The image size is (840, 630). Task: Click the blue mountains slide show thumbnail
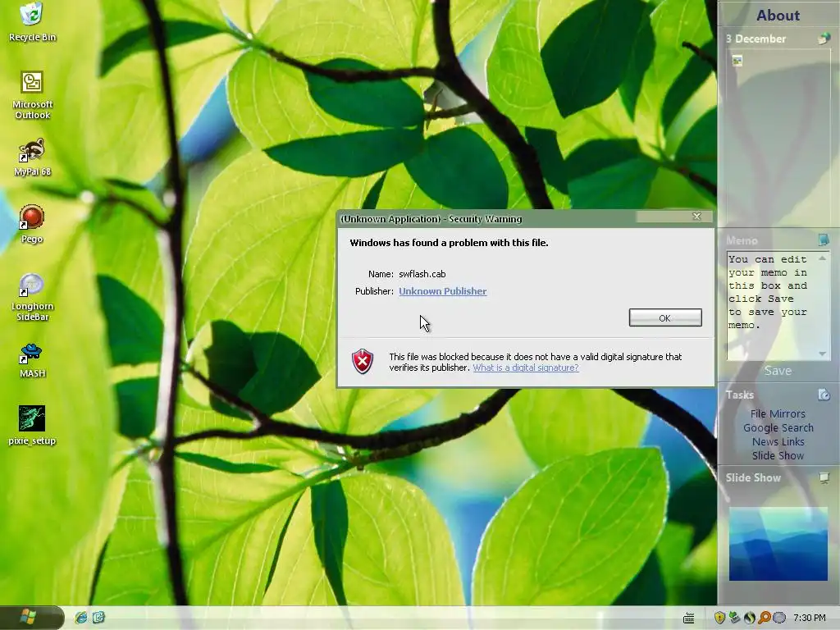[778, 544]
